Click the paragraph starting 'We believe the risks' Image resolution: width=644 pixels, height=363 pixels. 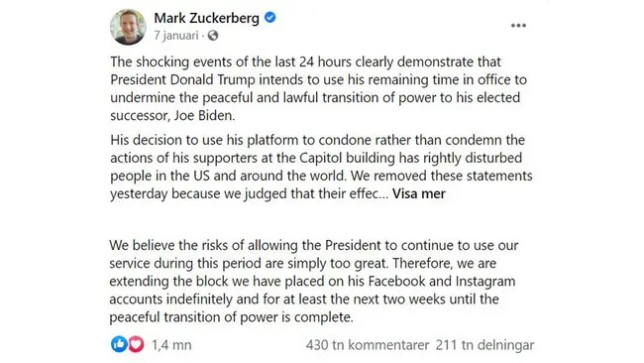pyautogui.click(x=314, y=282)
